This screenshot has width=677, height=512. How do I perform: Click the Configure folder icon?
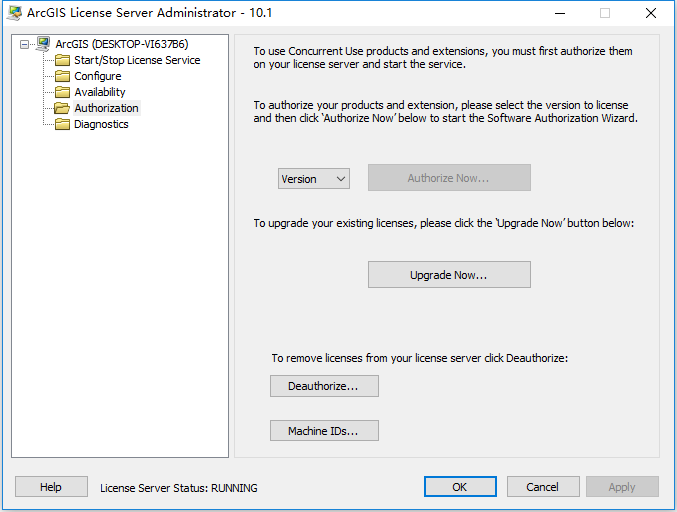pyautogui.click(x=62, y=76)
